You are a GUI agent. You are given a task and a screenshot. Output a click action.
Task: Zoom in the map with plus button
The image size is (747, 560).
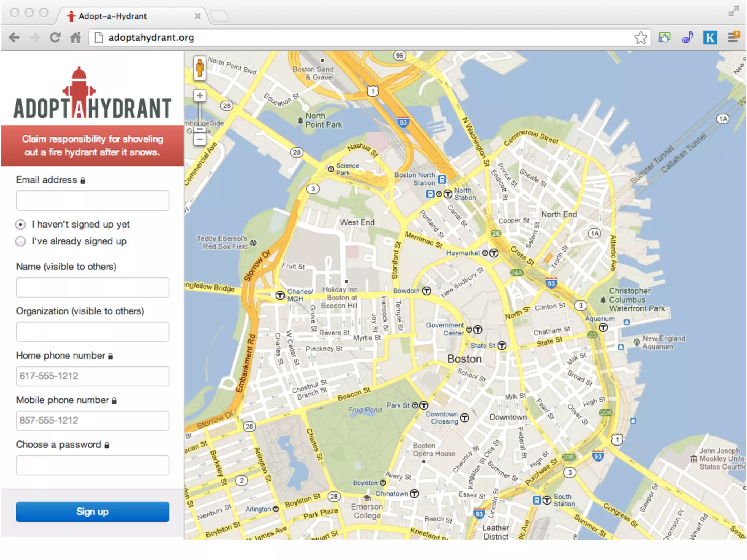coord(200,96)
